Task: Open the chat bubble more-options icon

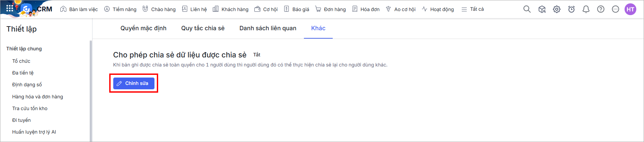Action: 616,9
